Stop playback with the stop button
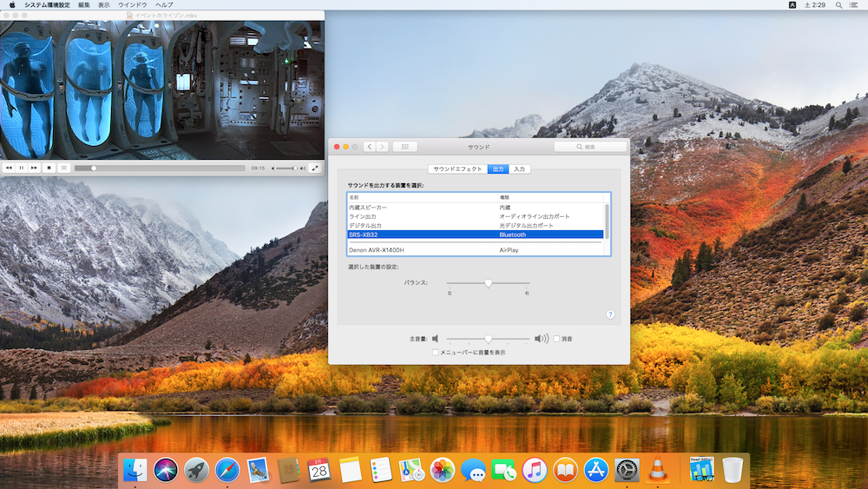Viewport: 868px width, 489px height. coord(49,168)
